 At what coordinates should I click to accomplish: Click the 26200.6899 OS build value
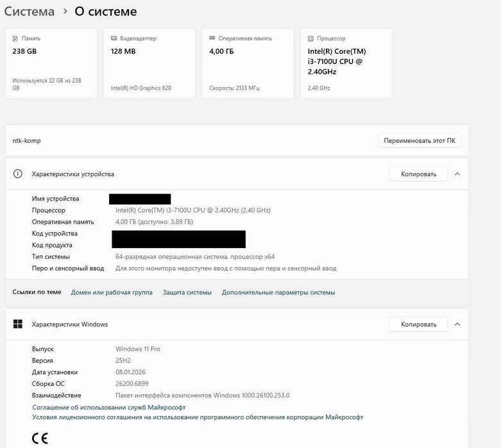[x=132, y=383]
